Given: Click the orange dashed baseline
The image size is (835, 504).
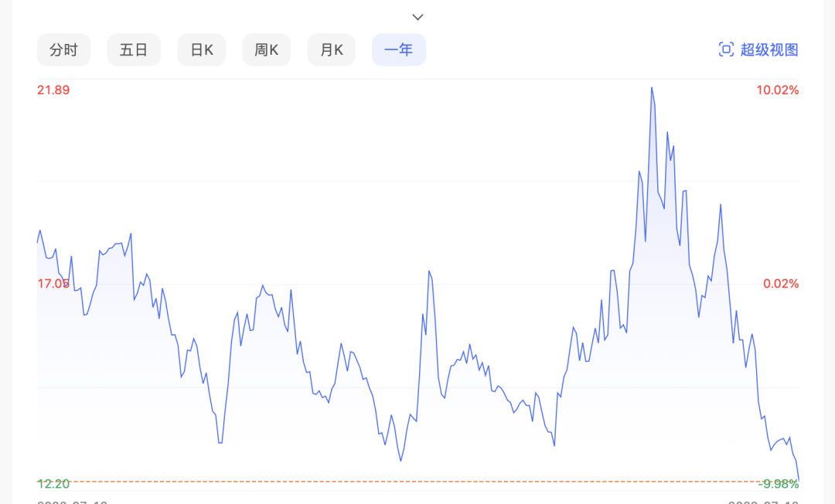Looking at the screenshot, I should pyautogui.click(x=418, y=482).
